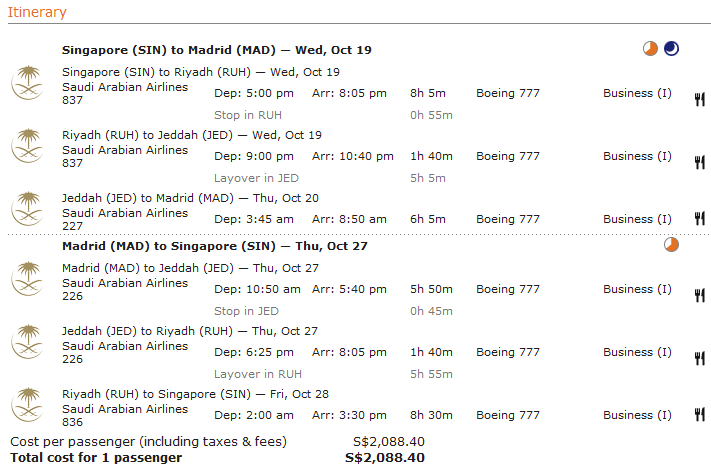The height and width of the screenshot is (472, 711).
Task: Click the airline logo beside Madrid to Jeddah
Action: tap(27, 279)
